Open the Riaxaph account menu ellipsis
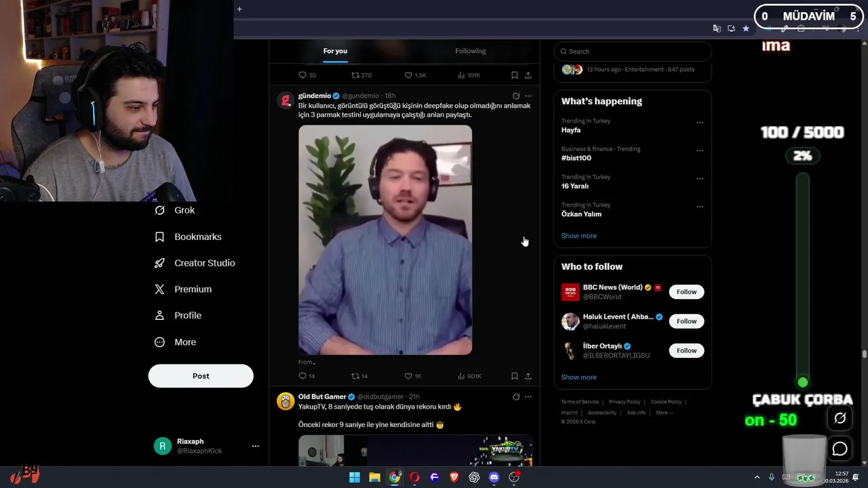The height and width of the screenshot is (488, 868). (256, 446)
